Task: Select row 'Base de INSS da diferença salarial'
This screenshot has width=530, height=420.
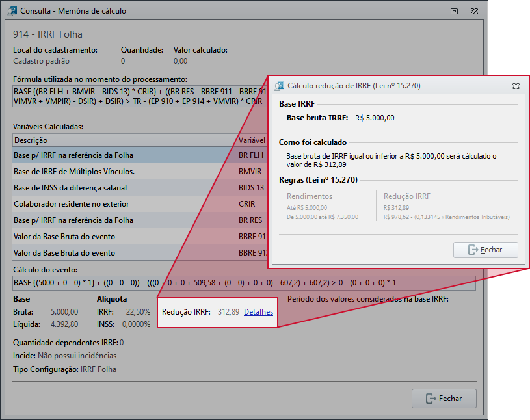Action: point(140,187)
